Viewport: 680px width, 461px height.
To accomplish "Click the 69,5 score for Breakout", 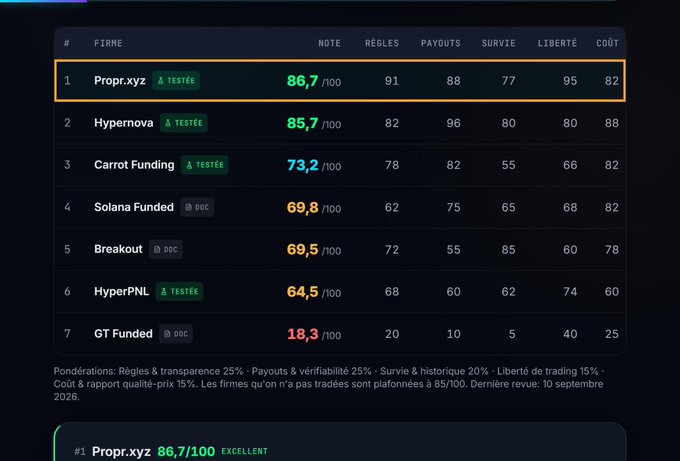I will tap(302, 249).
